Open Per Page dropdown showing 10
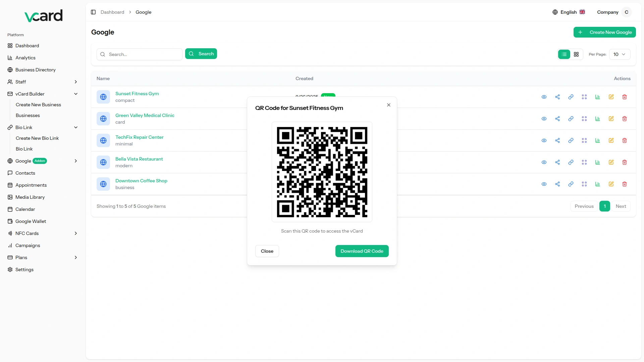 [x=619, y=54]
